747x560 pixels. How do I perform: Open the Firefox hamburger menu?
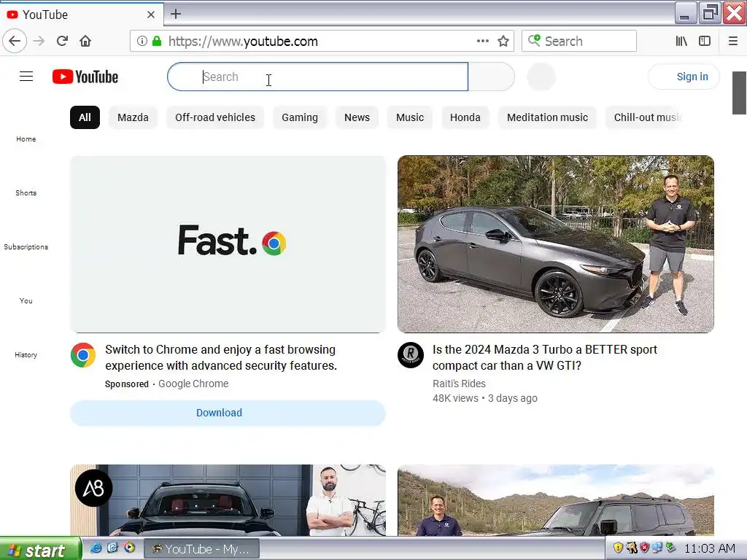coord(733,42)
